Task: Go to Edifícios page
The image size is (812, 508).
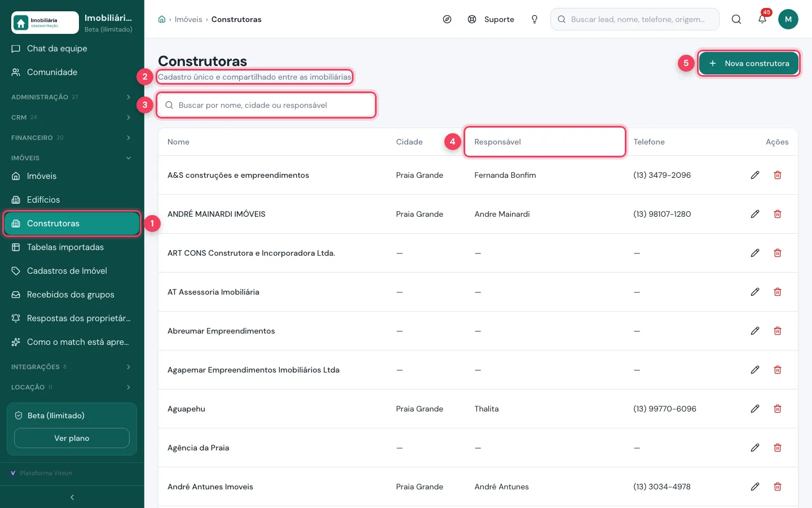Action: (x=72, y=200)
